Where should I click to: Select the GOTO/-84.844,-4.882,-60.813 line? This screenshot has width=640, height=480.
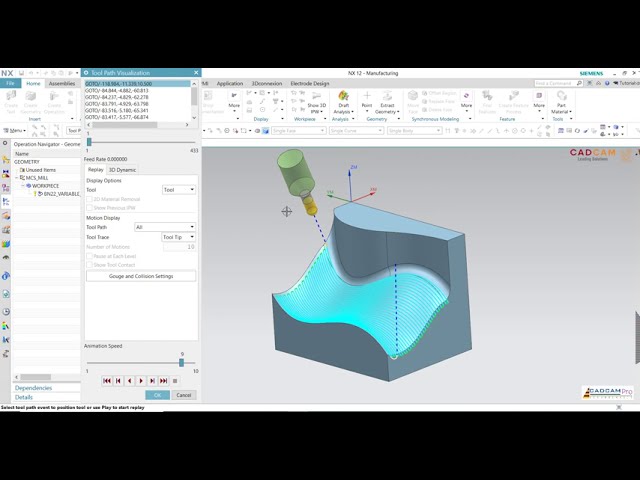[138, 91]
